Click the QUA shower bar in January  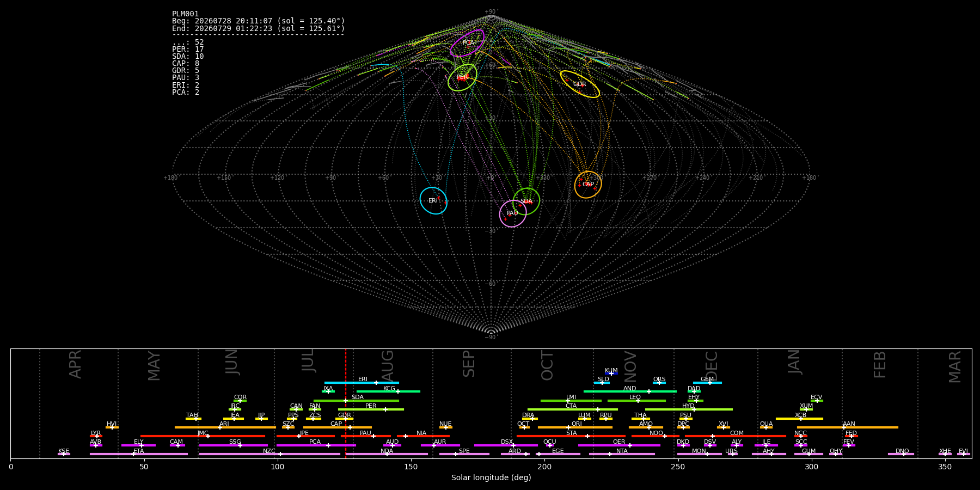click(x=766, y=427)
